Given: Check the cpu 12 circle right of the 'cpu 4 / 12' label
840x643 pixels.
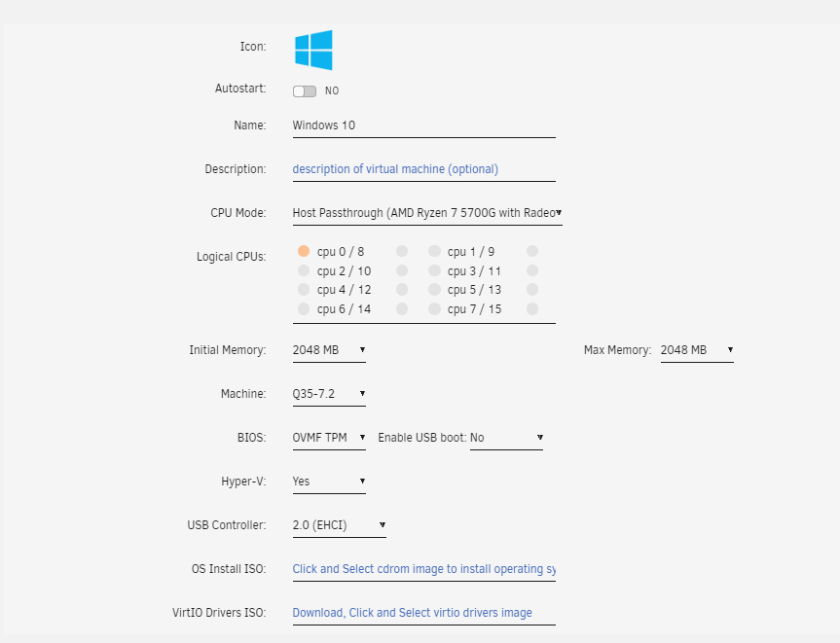Looking at the screenshot, I should click(402, 290).
